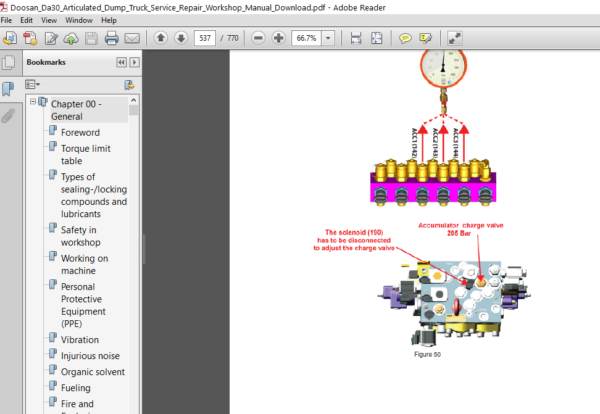The height and width of the screenshot is (414, 600).
Task: Click the find current bookmark icon
Action: pos(129,85)
